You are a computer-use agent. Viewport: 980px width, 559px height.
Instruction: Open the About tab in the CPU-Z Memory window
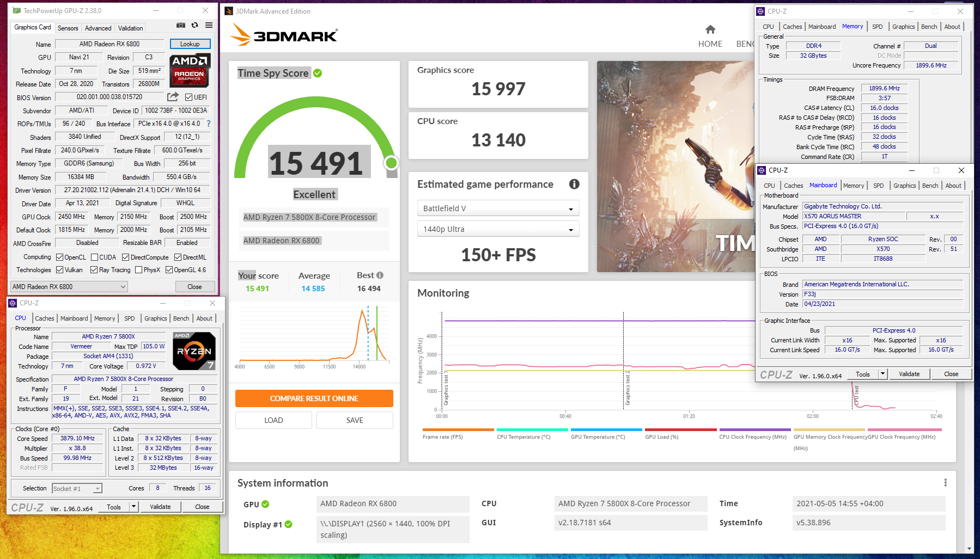[952, 27]
